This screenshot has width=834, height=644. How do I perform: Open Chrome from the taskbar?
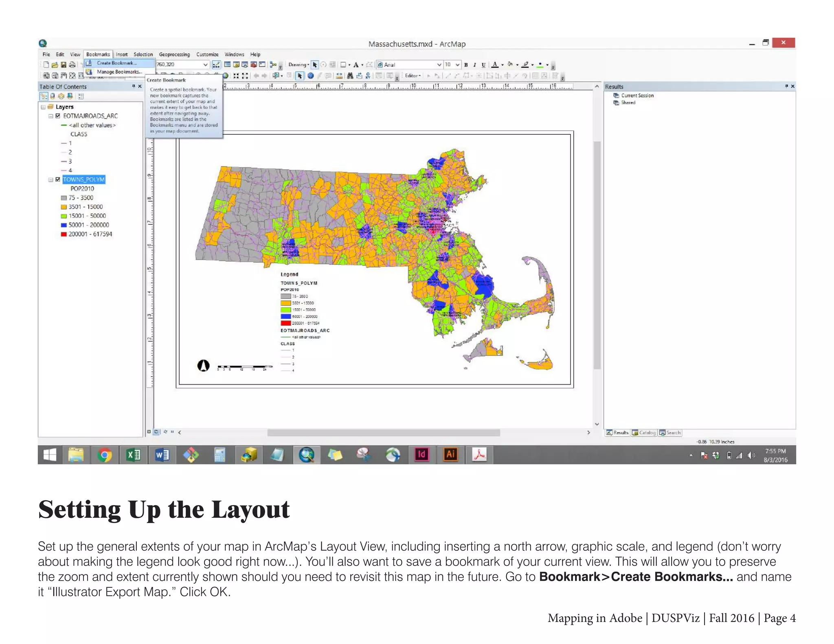pyautogui.click(x=104, y=455)
